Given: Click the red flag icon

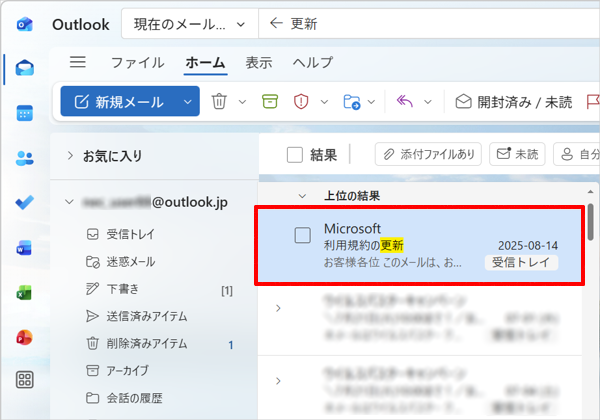Looking at the screenshot, I should [593, 102].
